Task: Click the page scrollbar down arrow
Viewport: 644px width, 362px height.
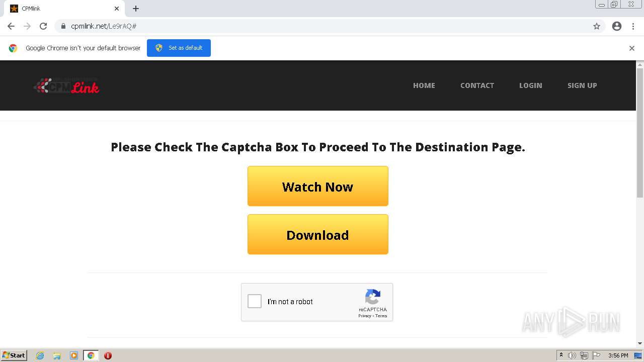Action: click(640, 343)
